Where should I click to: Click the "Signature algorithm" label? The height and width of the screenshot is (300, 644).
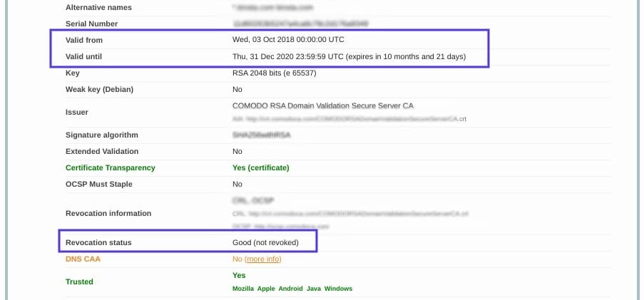(x=101, y=135)
